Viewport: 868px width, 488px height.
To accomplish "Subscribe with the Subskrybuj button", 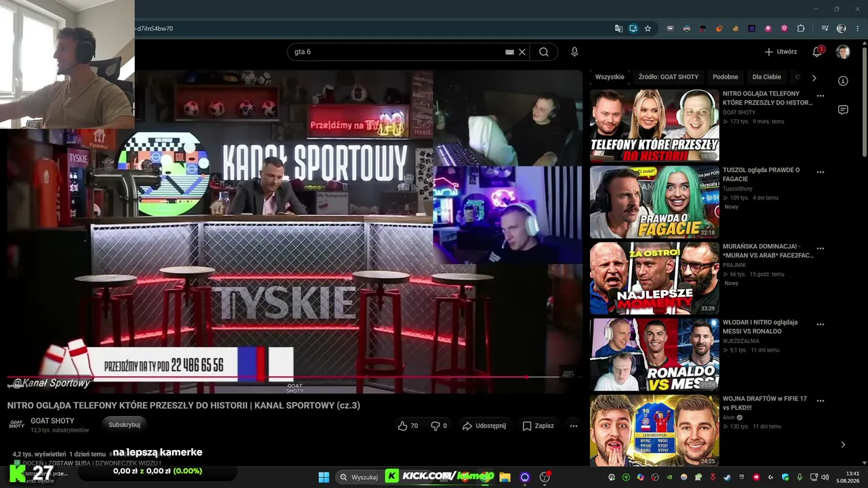I will pyautogui.click(x=125, y=424).
